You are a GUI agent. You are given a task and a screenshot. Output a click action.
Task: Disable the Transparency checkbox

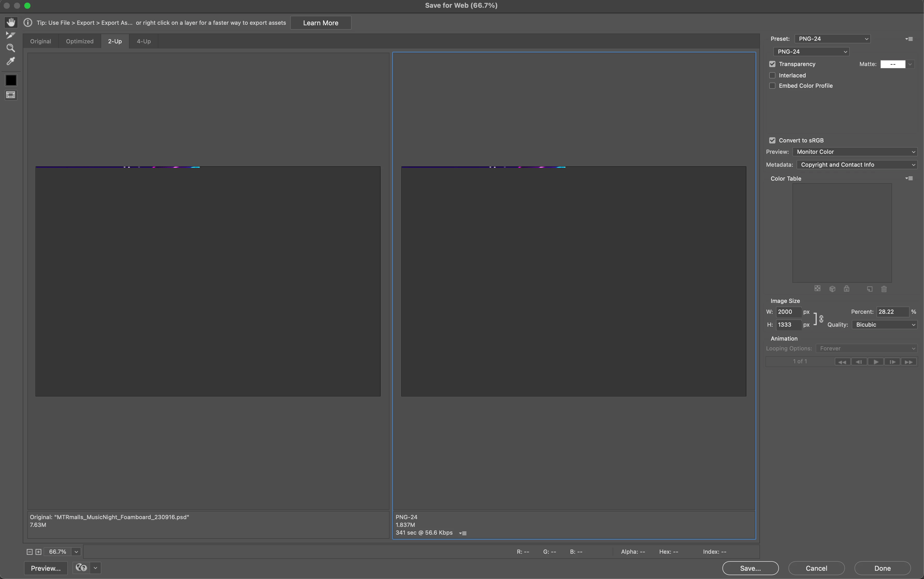[772, 64]
